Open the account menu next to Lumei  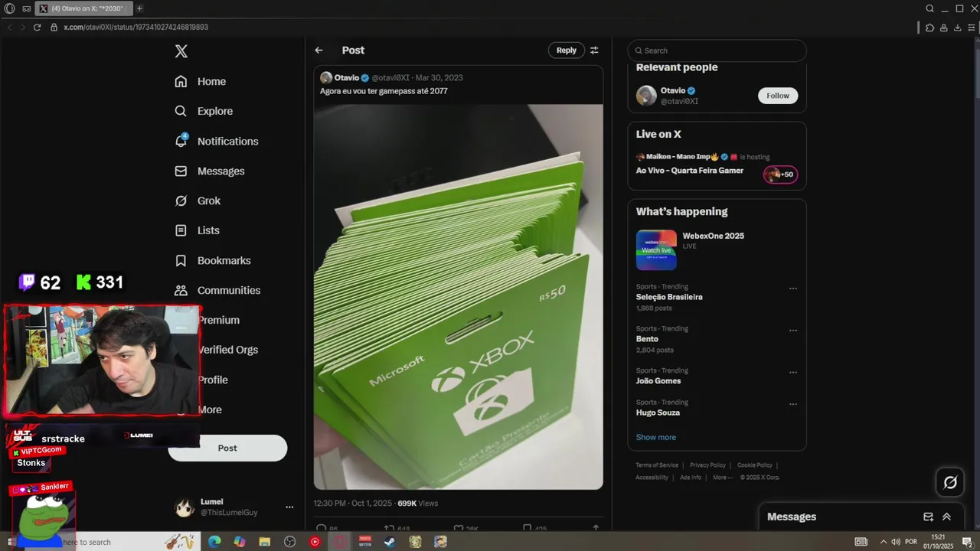289,507
